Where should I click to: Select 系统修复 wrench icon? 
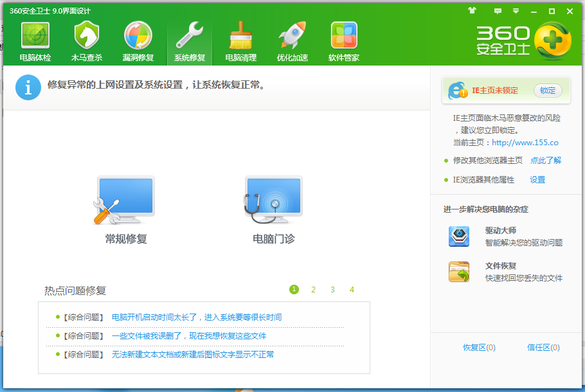[x=190, y=35]
